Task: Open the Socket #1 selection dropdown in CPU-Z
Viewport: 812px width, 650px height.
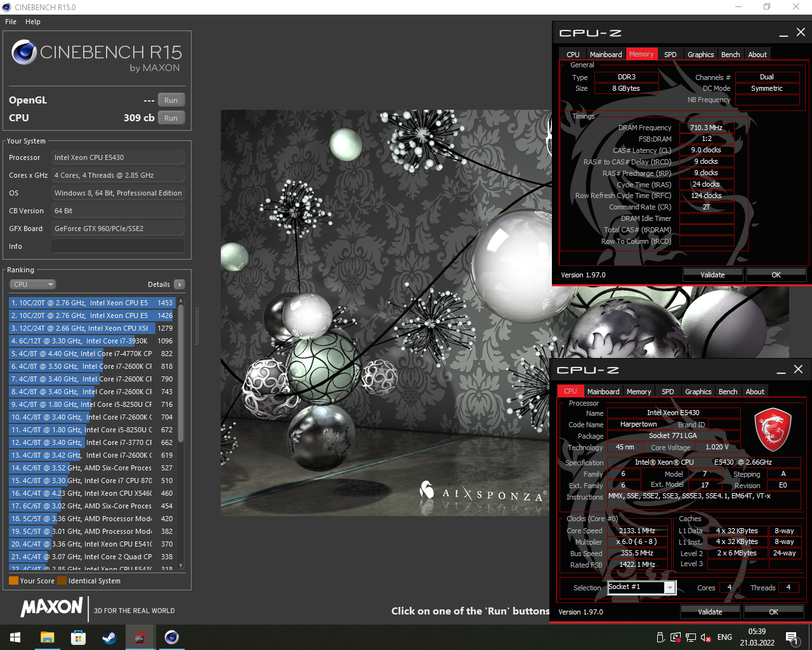Action: click(670, 588)
